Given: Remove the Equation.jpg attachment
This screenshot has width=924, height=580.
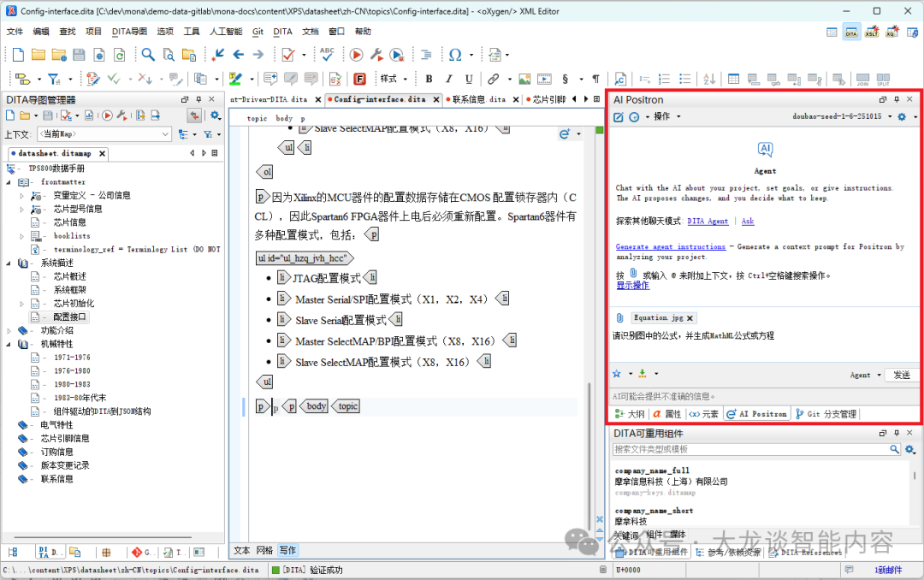Looking at the screenshot, I should coord(690,318).
